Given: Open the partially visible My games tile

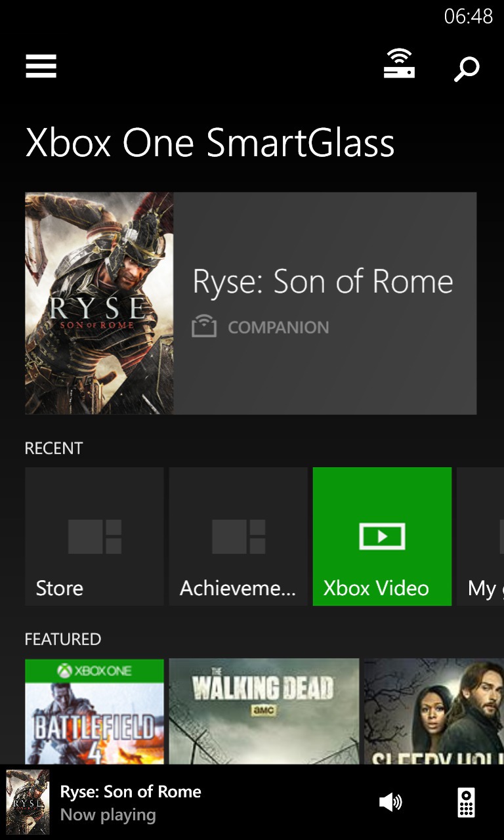Looking at the screenshot, I should [x=480, y=536].
